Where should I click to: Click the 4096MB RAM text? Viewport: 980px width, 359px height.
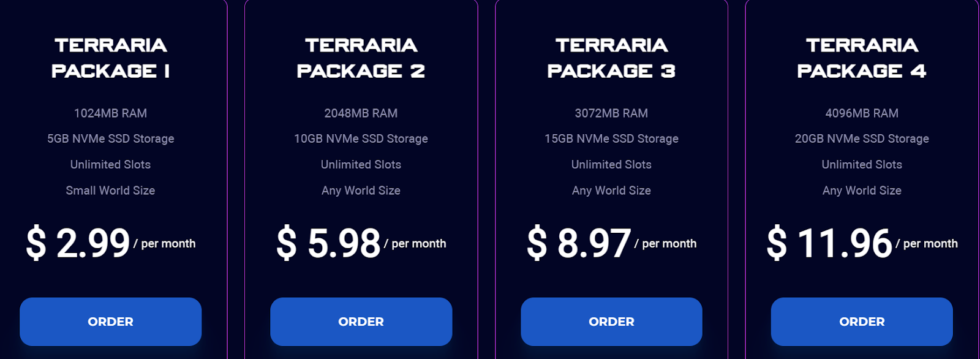coord(862,113)
